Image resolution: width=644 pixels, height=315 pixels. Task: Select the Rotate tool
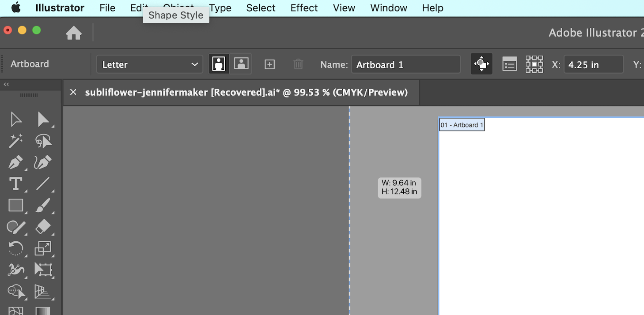coord(16,248)
